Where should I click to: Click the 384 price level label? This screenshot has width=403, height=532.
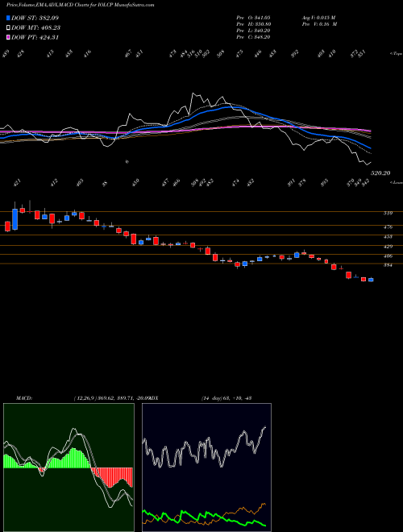388,265
